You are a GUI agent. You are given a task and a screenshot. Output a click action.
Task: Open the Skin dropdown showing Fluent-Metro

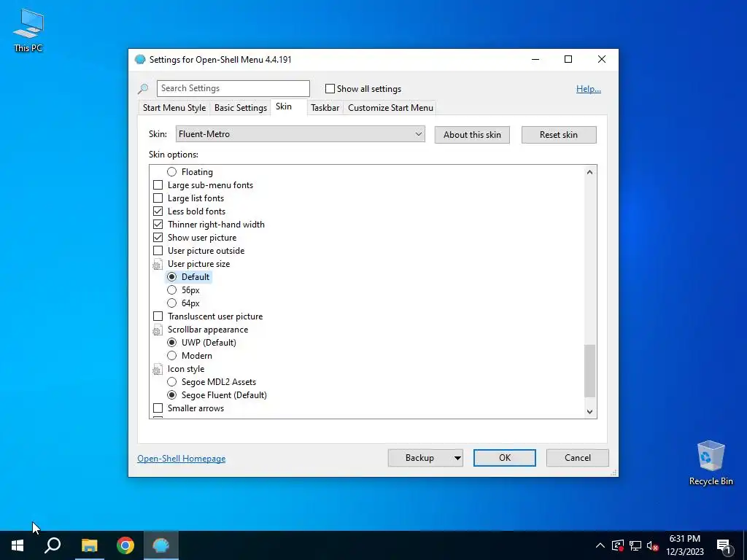pyautogui.click(x=300, y=134)
